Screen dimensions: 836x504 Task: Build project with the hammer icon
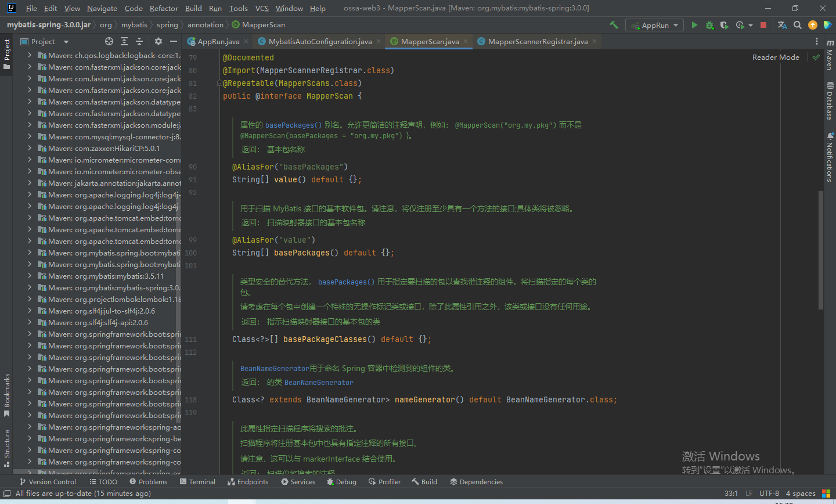614,25
